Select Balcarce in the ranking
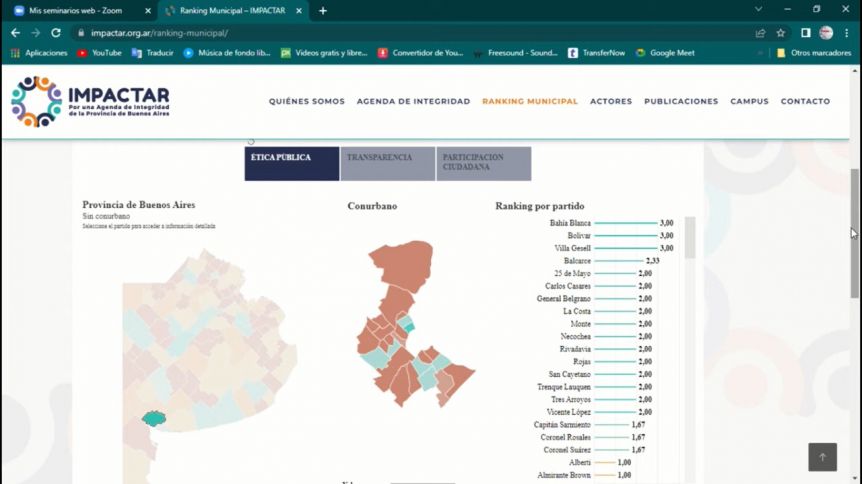The height and width of the screenshot is (484, 862). (x=577, y=261)
